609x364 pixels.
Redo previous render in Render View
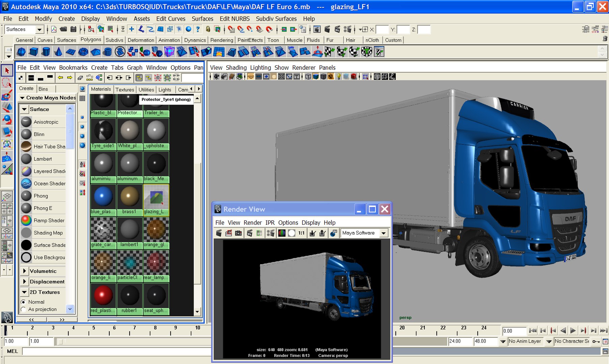(x=219, y=233)
